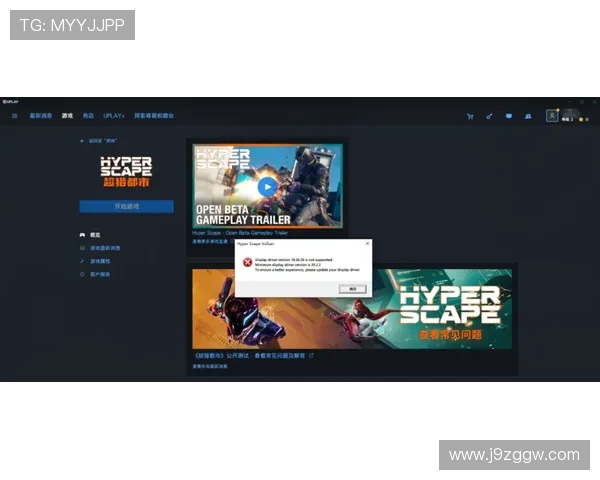Click the back arrow to return to games
The height and width of the screenshot is (480, 600).
coord(82,141)
